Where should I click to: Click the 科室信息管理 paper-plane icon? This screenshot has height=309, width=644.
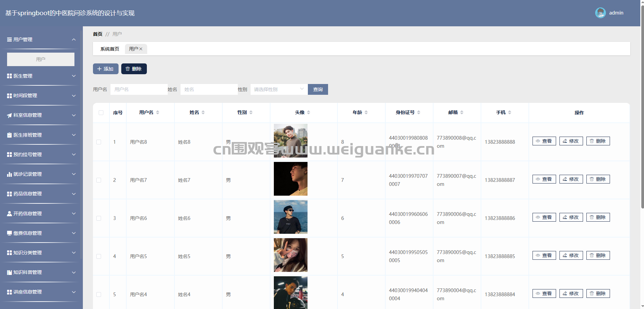coord(9,115)
